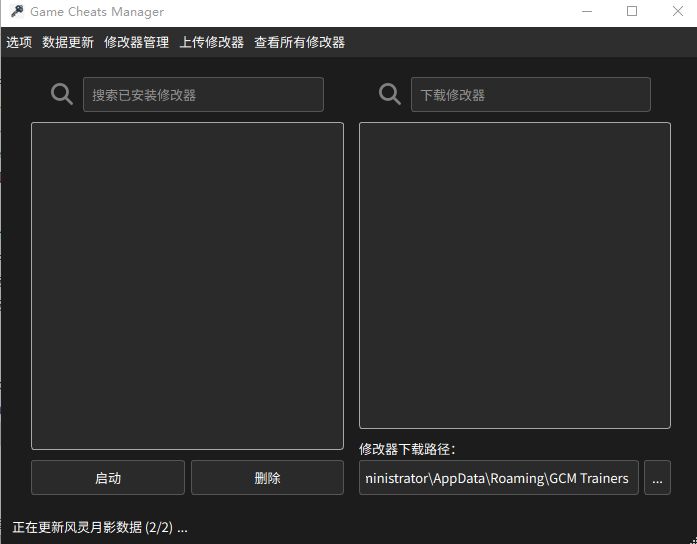Click the GCM Trainers download path field

(x=499, y=478)
